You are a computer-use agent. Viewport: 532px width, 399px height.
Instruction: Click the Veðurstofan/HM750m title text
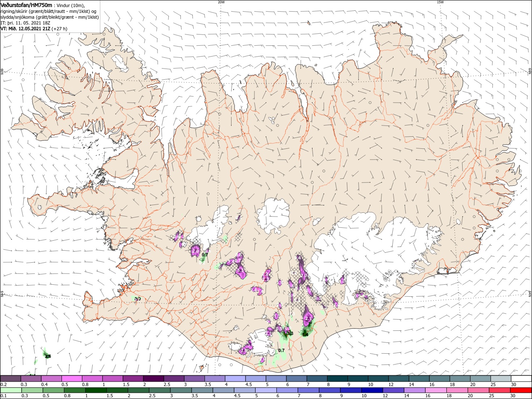[27, 5]
